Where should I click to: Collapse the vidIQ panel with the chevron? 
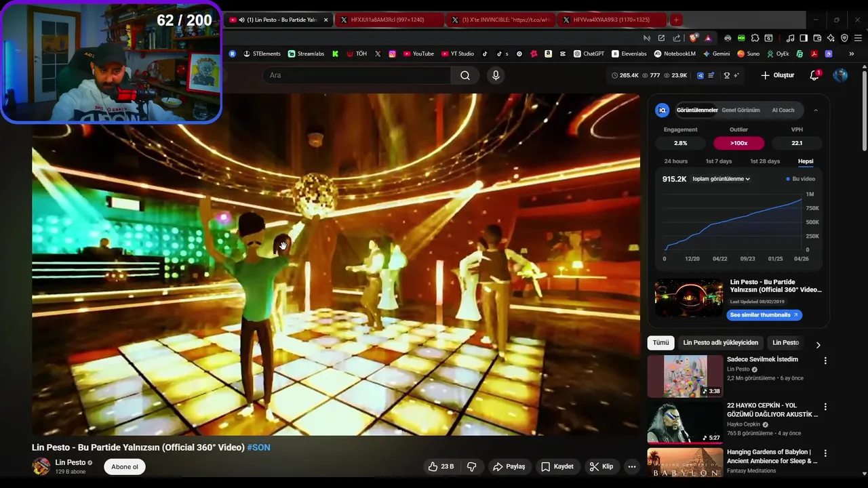[816, 110]
